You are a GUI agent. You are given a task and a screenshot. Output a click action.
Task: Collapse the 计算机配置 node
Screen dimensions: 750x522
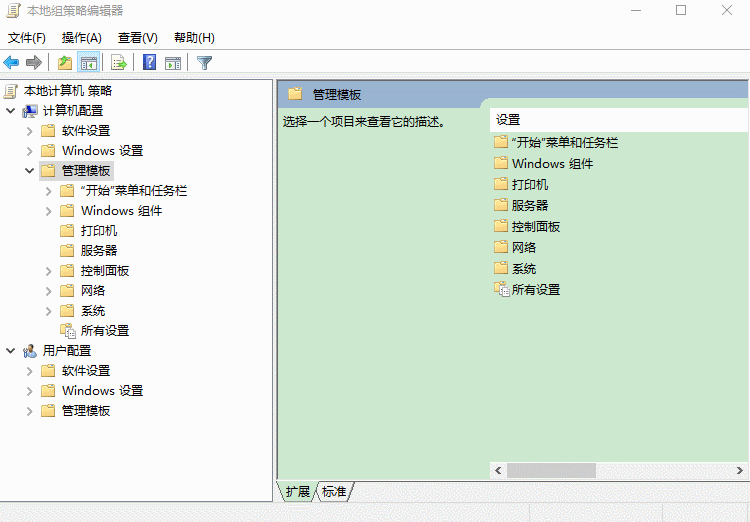(11, 111)
